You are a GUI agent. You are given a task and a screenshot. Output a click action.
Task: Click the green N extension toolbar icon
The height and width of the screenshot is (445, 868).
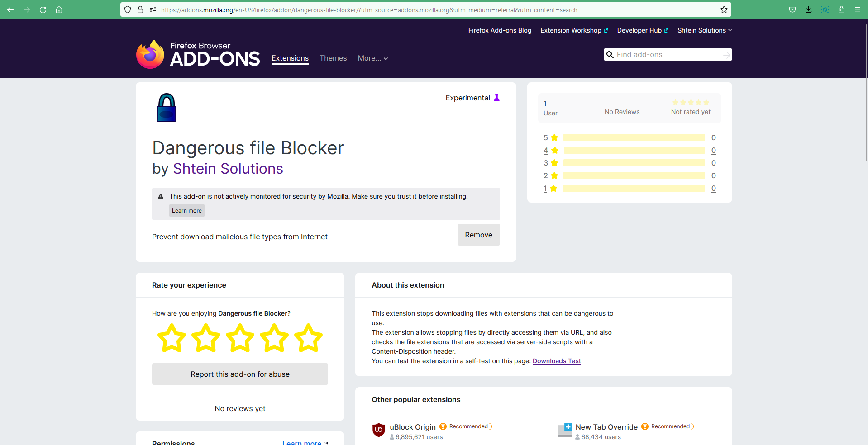pyautogui.click(x=825, y=9)
